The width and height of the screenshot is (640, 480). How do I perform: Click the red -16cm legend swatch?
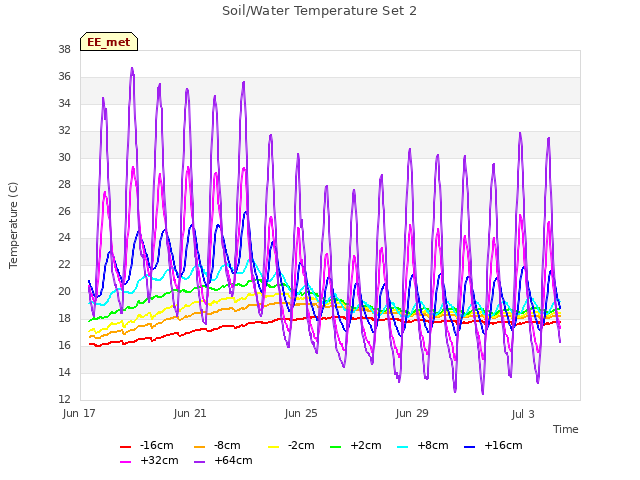(125, 447)
